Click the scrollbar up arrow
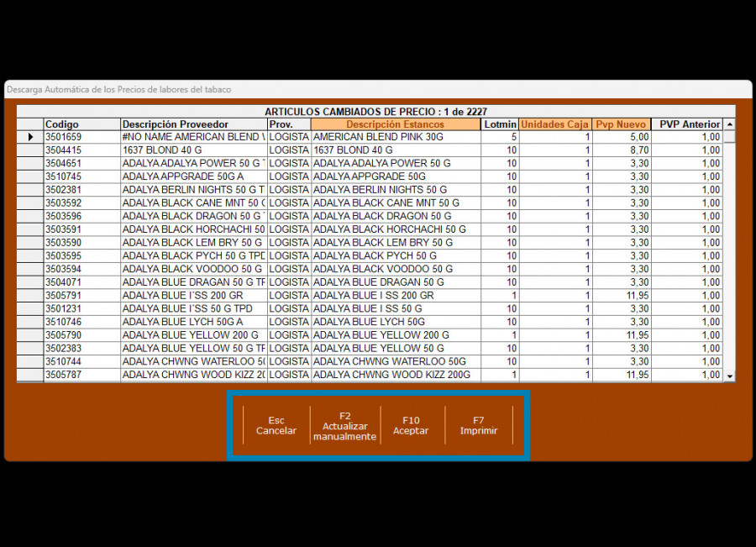The image size is (756, 547). (729, 124)
